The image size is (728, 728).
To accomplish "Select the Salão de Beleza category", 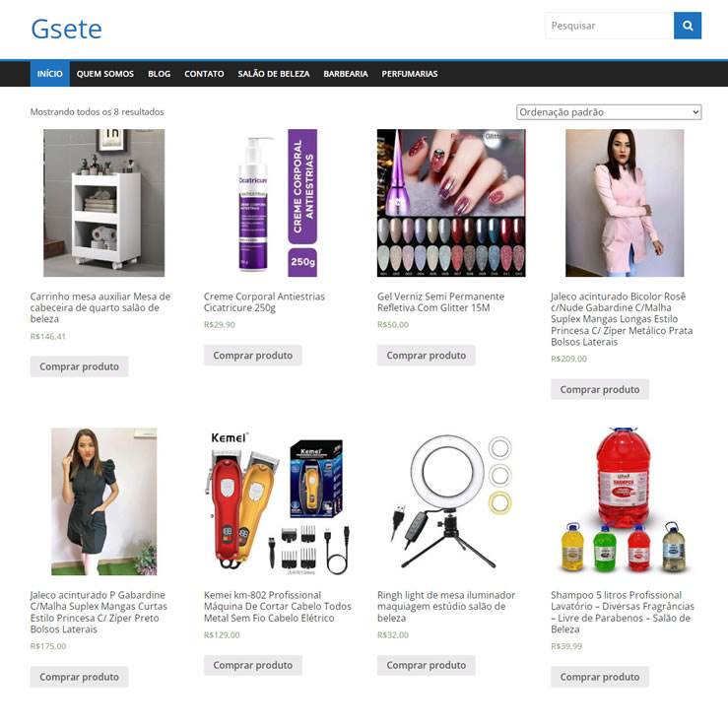I will [274, 74].
